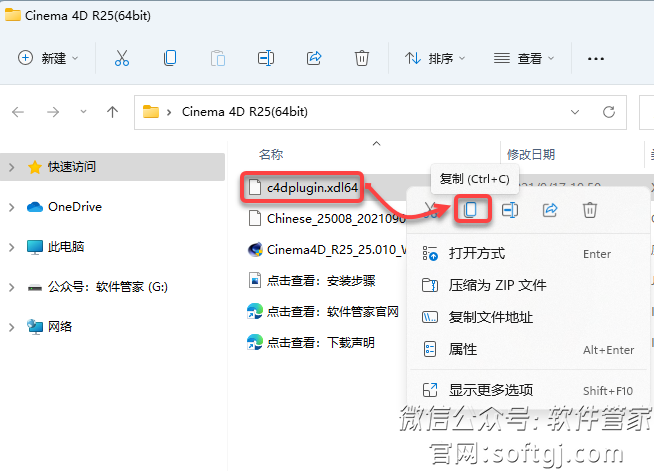Open the 排序 (Sort) dropdown
The height and width of the screenshot is (471, 654).
[435, 58]
